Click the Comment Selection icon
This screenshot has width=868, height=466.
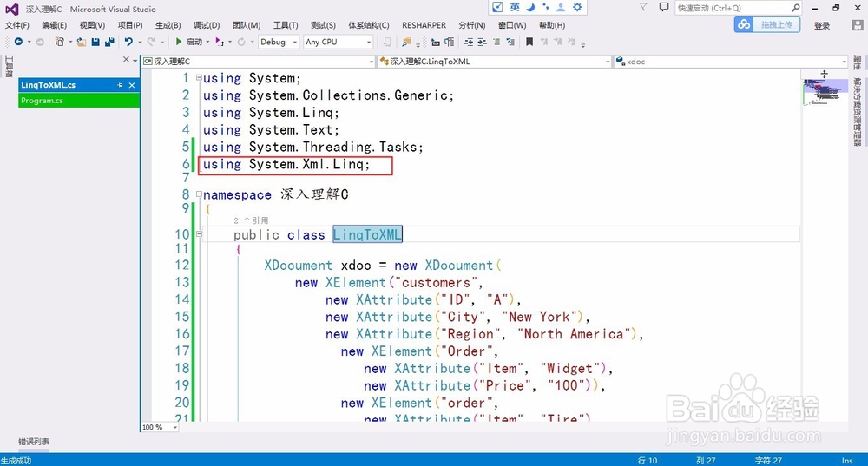point(496,42)
